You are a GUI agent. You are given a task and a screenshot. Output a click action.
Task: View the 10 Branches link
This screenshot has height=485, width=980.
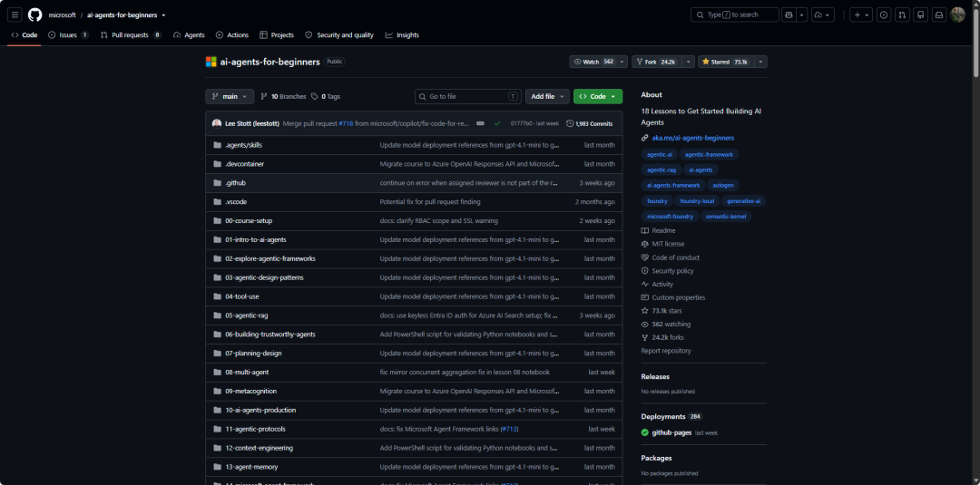(283, 97)
